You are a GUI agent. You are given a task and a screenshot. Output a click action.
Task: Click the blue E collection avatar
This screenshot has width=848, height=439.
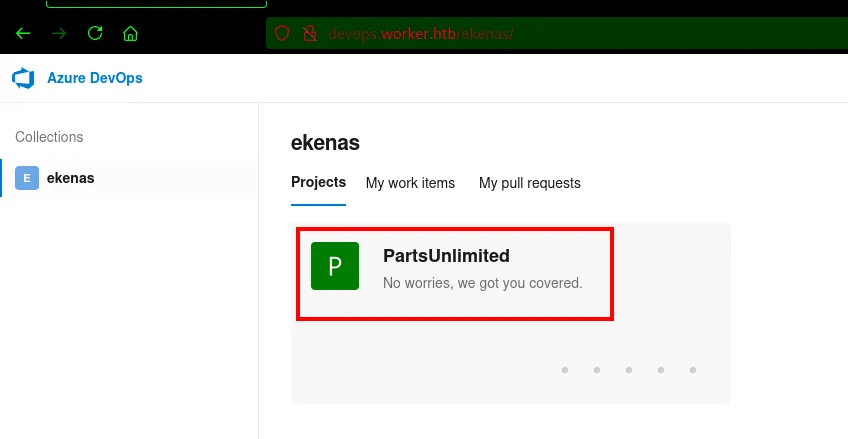[x=27, y=178]
